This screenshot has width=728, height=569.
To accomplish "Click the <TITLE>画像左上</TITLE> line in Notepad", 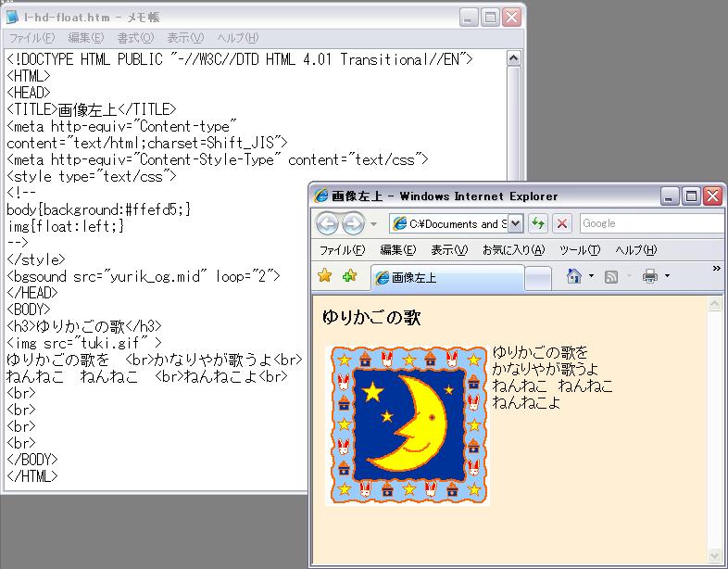I will point(92,109).
